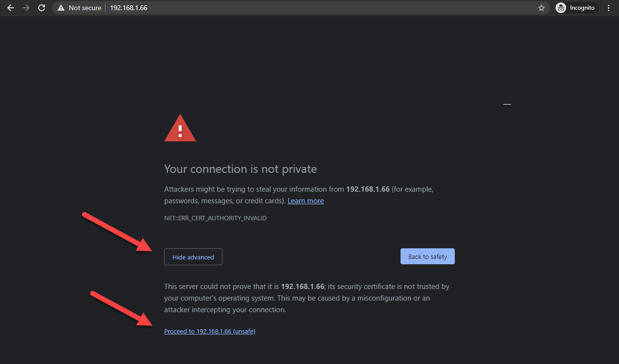This screenshot has width=619, height=364.
Task: Click Proceed to 192.168.1.66 (unsafe) link
Action: pyautogui.click(x=210, y=332)
